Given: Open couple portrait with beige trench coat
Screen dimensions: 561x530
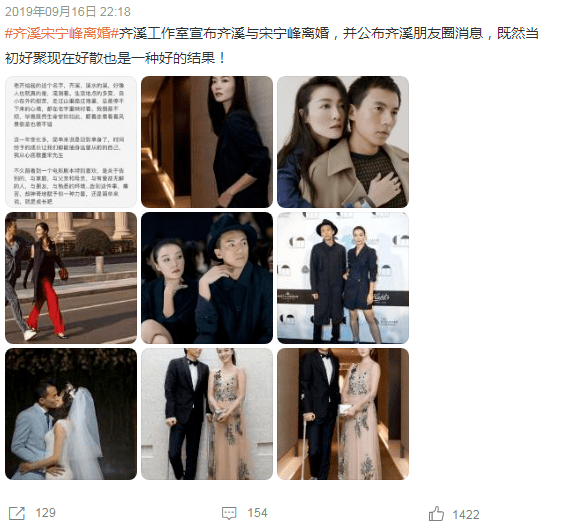Looking at the screenshot, I should pos(343,142).
